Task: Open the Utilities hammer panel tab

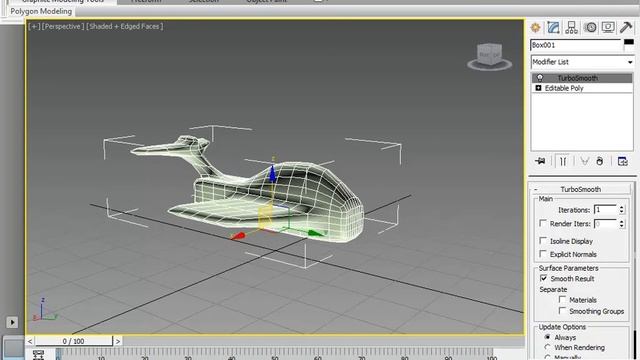Action: pyautogui.click(x=626, y=27)
